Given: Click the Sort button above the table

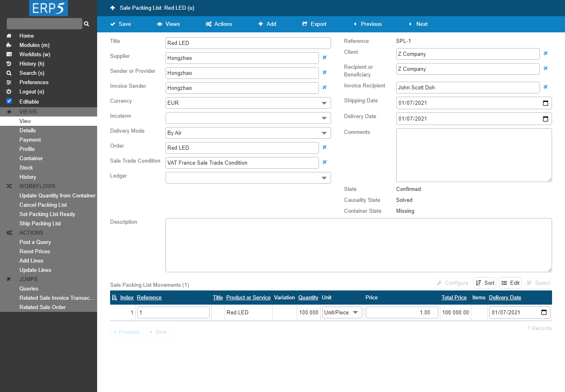Looking at the screenshot, I should [x=485, y=283].
